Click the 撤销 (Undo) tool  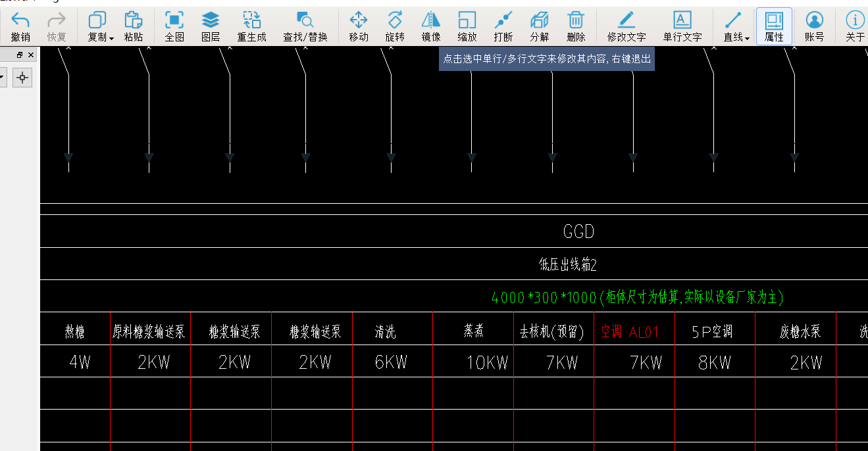coord(20,27)
